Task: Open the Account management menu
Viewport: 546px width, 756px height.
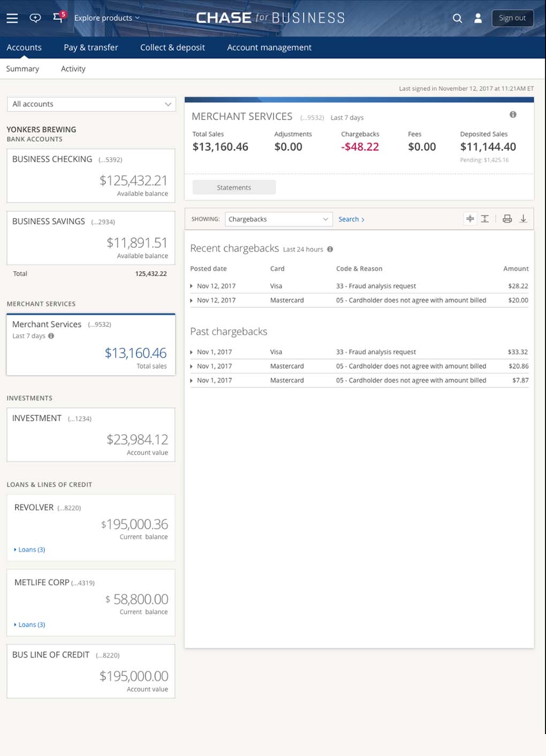Action: (269, 48)
